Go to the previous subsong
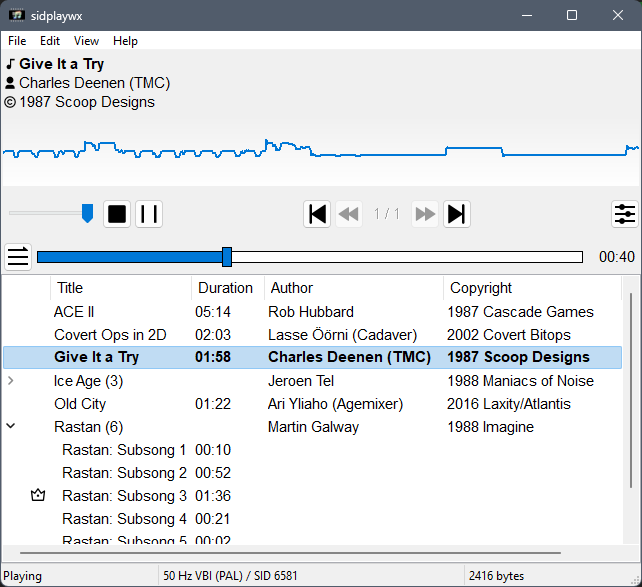The height and width of the screenshot is (587, 642). tap(349, 214)
